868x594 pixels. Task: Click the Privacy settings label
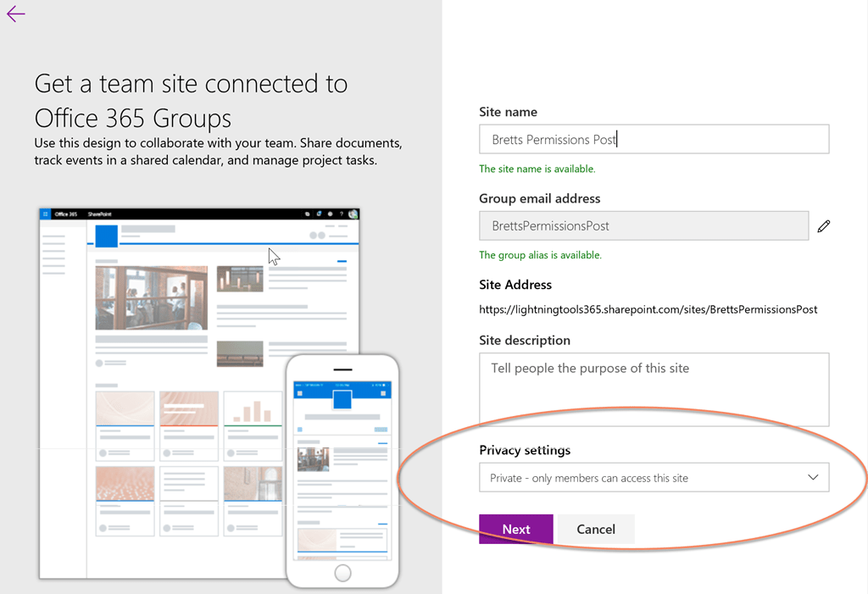pyautogui.click(x=525, y=450)
